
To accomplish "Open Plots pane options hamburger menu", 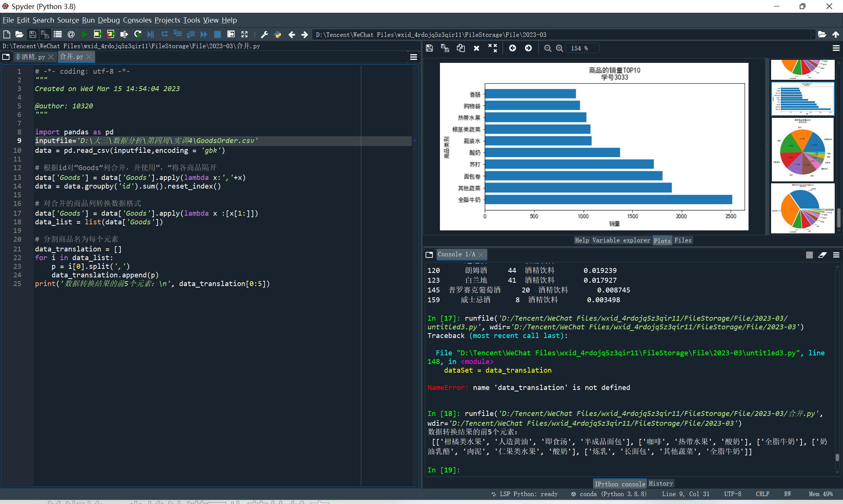I will (x=836, y=48).
